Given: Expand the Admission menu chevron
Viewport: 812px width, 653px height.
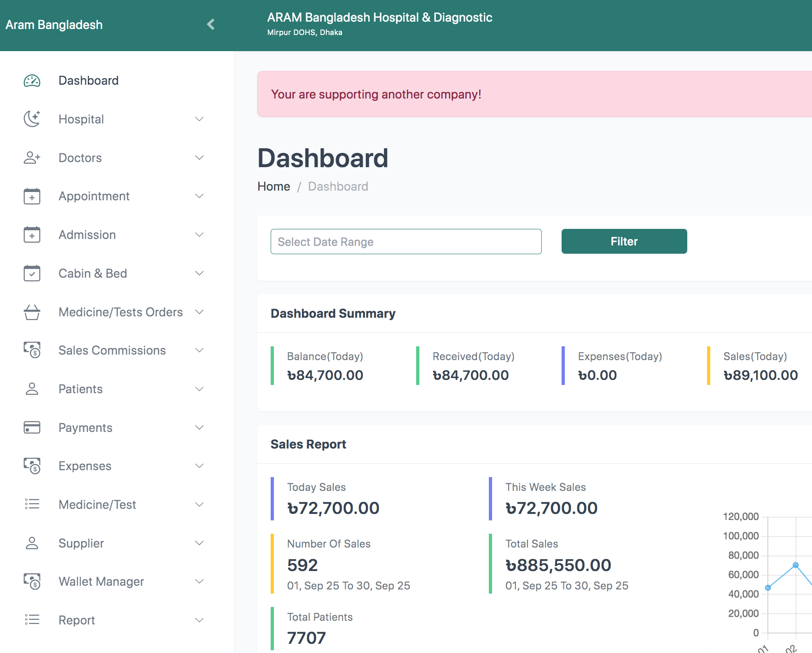Looking at the screenshot, I should [x=199, y=235].
